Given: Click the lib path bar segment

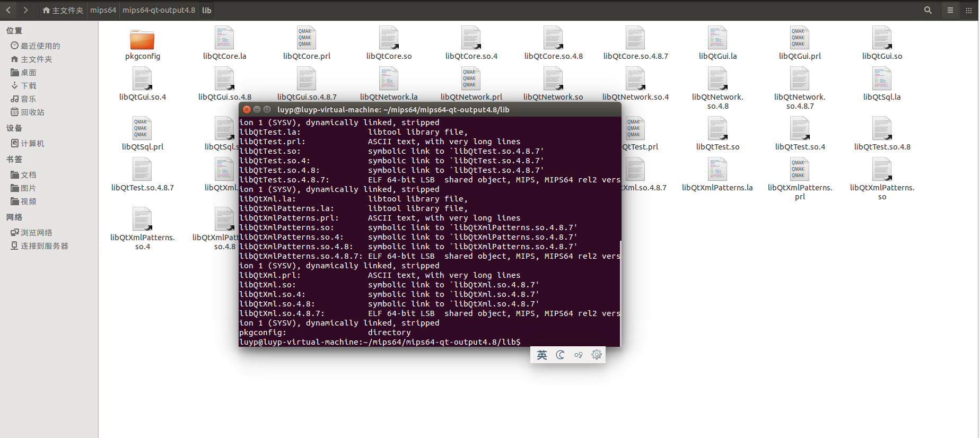Looking at the screenshot, I should [x=207, y=10].
